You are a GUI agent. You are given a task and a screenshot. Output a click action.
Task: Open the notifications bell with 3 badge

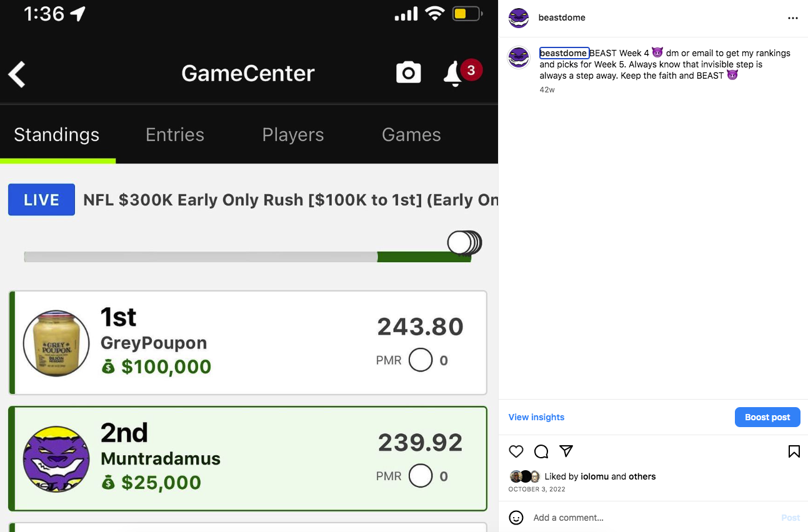tap(462, 72)
